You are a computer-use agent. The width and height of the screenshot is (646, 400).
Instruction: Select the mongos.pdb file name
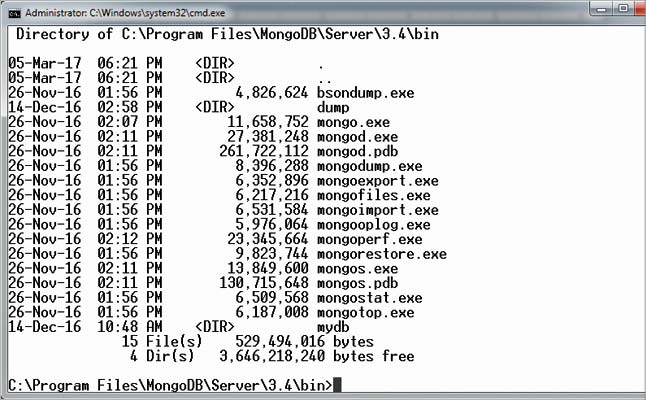tap(357, 283)
